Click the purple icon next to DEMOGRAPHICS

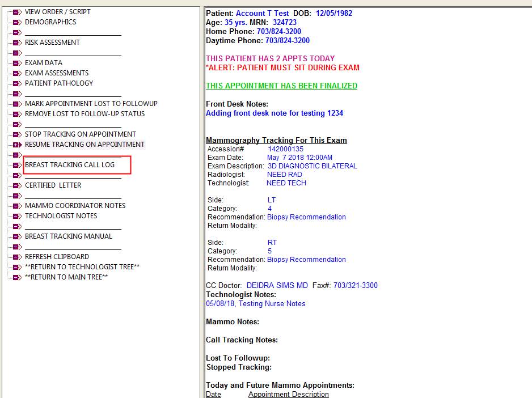pos(18,22)
